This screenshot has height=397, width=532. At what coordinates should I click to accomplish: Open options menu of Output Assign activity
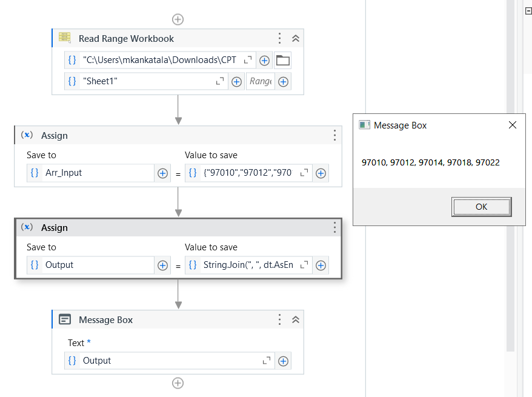coord(334,227)
